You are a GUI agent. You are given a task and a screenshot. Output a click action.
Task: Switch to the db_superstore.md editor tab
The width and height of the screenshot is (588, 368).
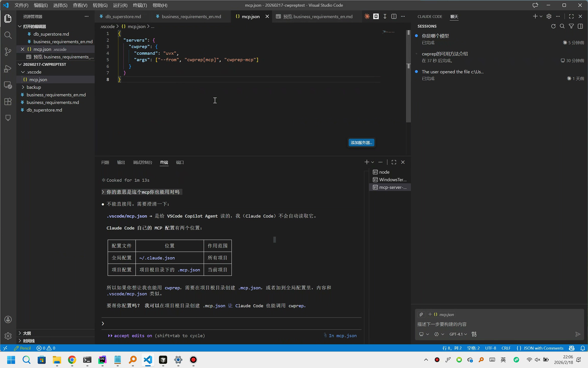coord(123,16)
